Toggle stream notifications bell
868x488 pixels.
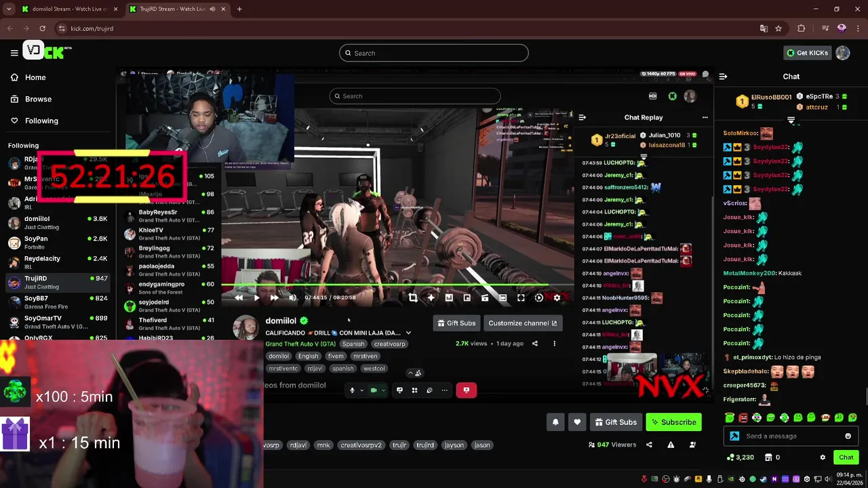[555, 422]
